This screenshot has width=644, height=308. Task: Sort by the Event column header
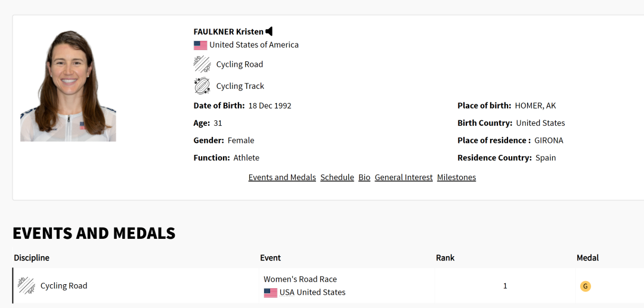click(x=271, y=258)
